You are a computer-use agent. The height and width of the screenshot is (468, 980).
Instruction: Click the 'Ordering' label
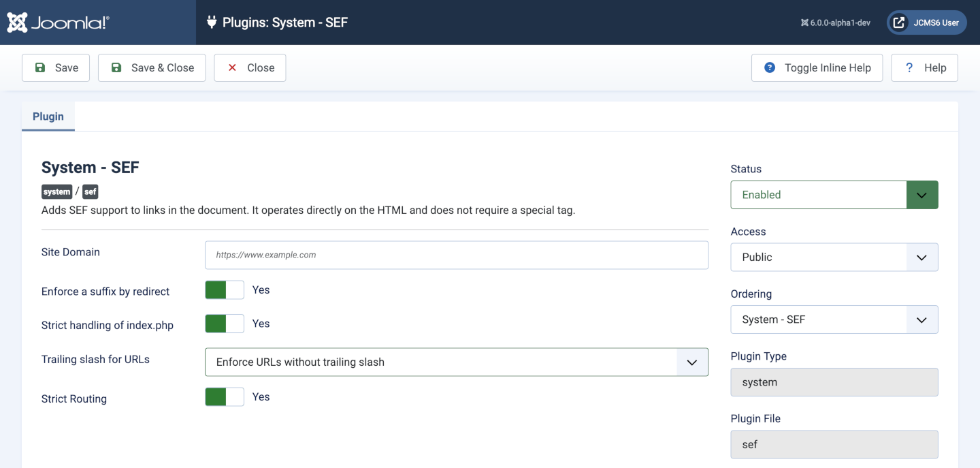751,294
